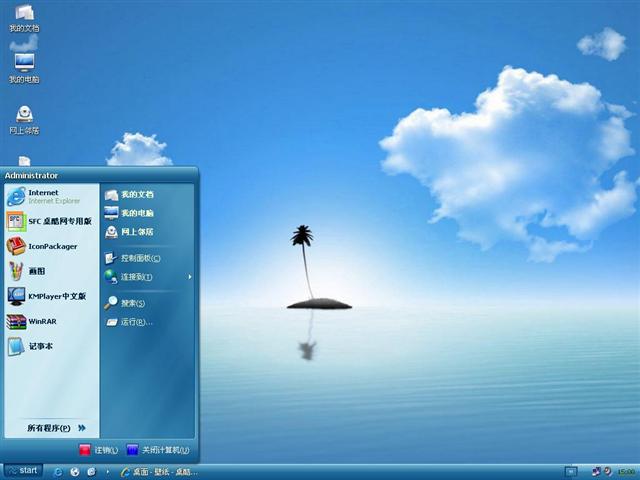Screen dimensions: 640x480
Task: Launch Internet Explorer from the start menu
Action: pyautogui.click(x=52, y=196)
